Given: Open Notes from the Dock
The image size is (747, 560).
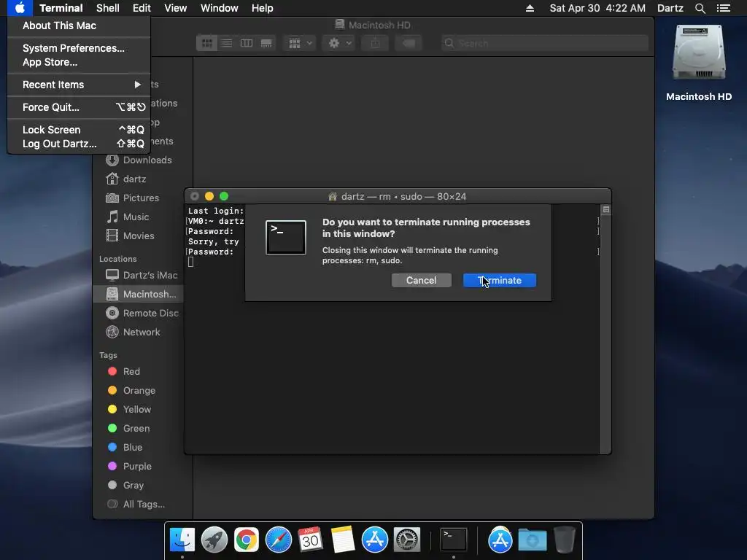Looking at the screenshot, I should pyautogui.click(x=343, y=540).
